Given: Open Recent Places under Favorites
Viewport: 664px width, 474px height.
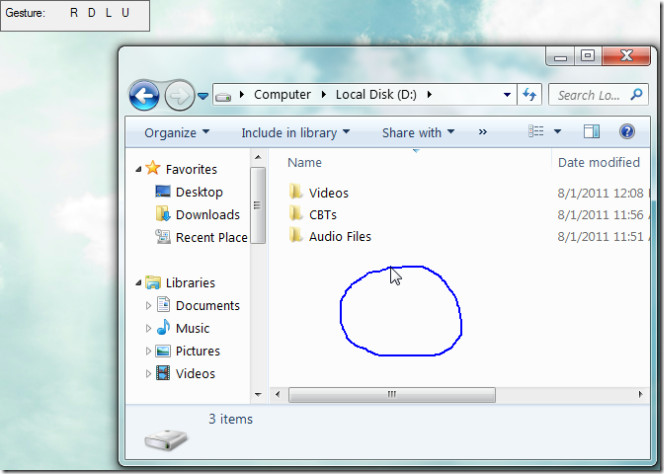Looking at the screenshot, I should pos(211,238).
